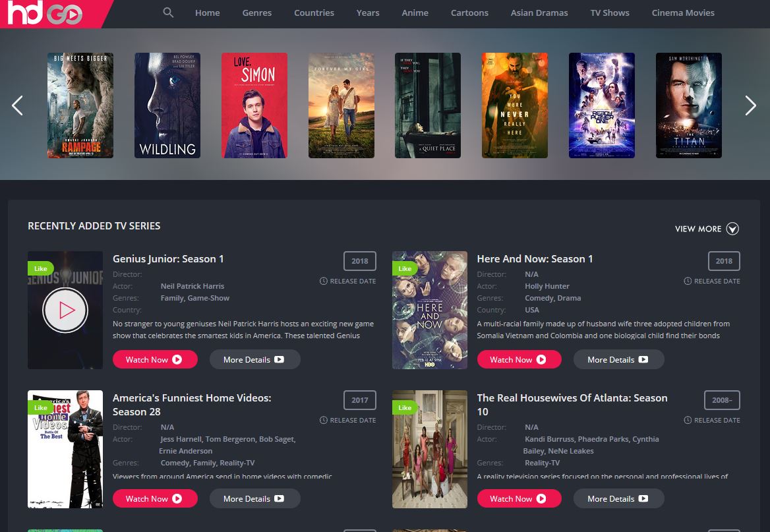This screenshot has height=532, width=770.
Task: More Details for America's Funniest Home Videos
Action: coord(255,498)
